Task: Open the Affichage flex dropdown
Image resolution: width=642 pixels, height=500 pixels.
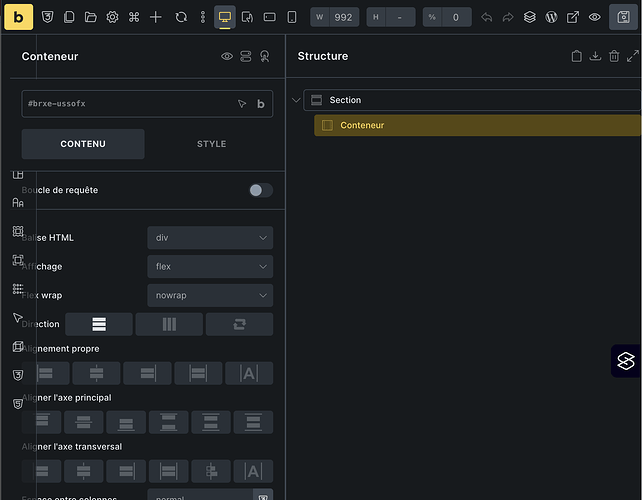Action: pos(210,267)
